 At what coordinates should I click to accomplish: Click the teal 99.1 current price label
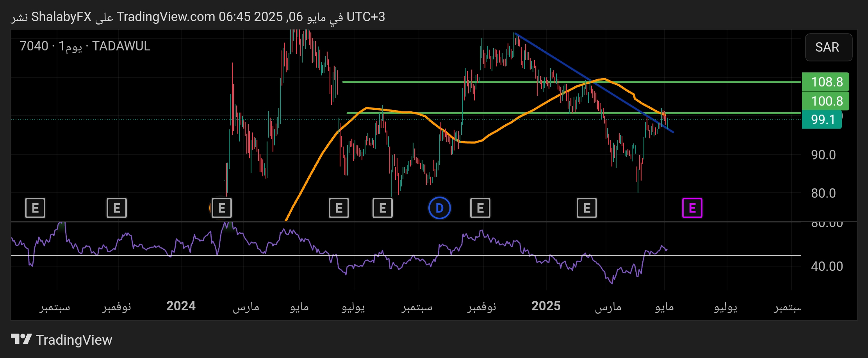point(822,119)
